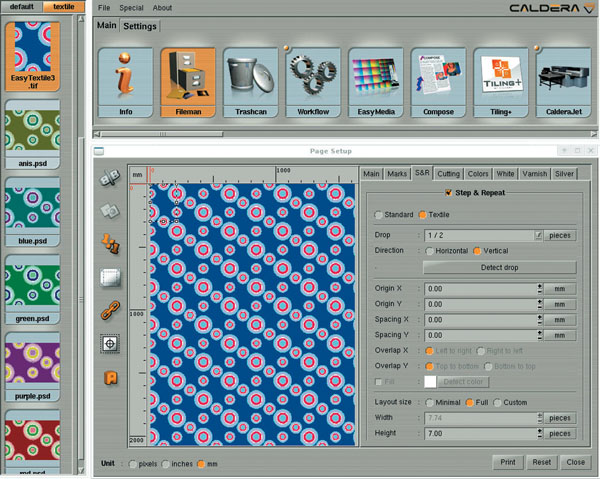Screen dimensions: 600x479
Task: Click the Detect color button
Action: [463, 382]
